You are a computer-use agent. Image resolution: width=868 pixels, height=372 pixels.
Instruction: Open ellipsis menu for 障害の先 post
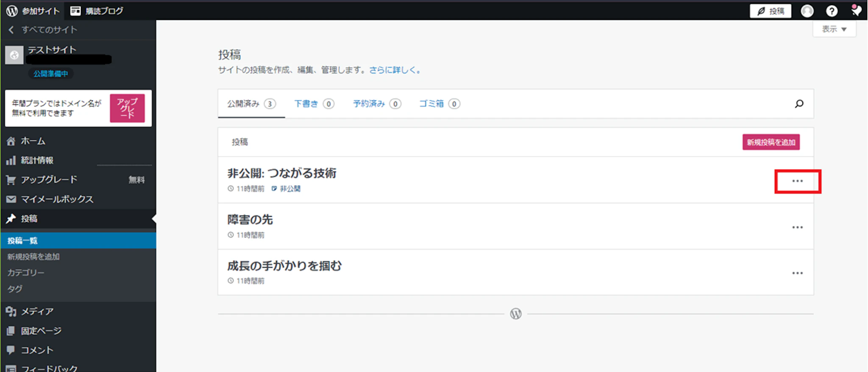797,228
